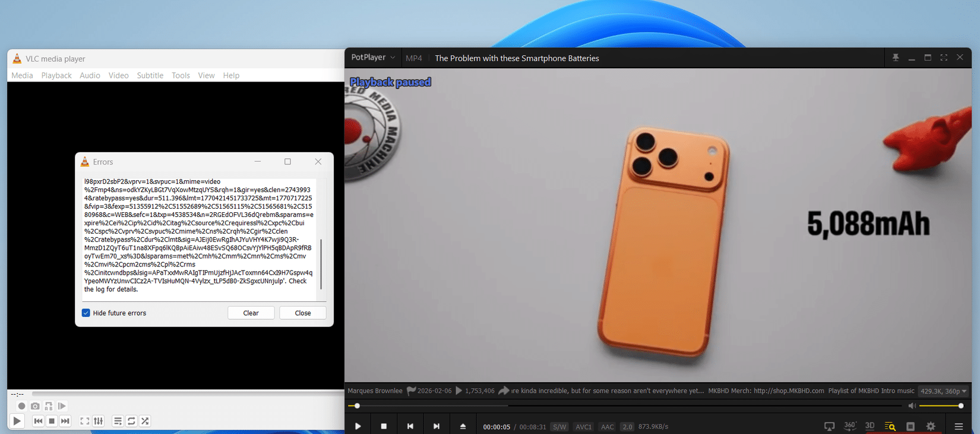980x434 pixels.
Task: Click share arrow icon in info bar
Action: (x=504, y=391)
